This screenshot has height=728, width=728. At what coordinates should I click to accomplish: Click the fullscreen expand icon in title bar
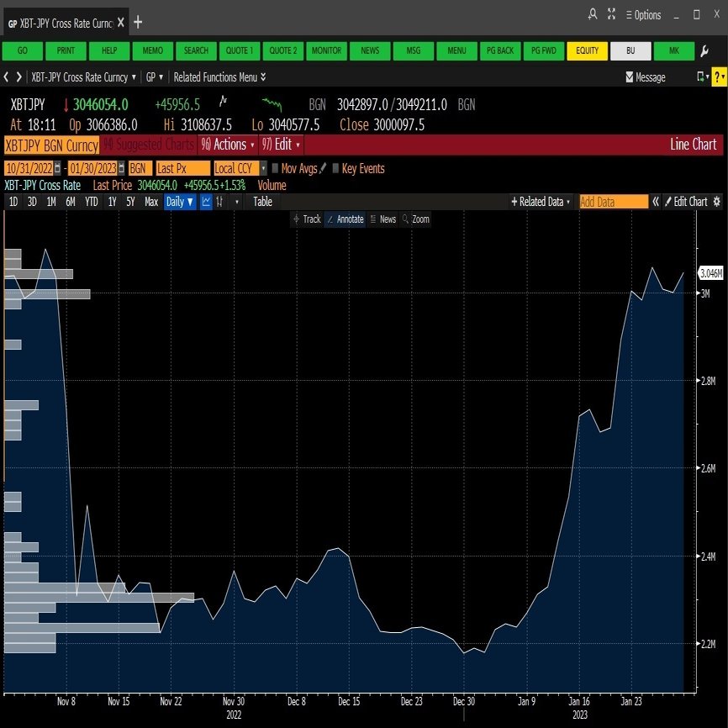pyautogui.click(x=611, y=14)
